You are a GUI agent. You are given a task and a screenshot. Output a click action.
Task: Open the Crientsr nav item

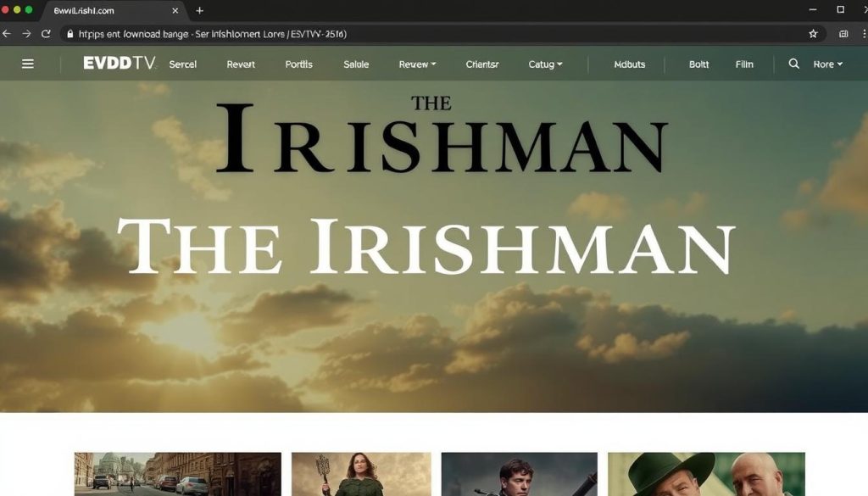(x=482, y=64)
